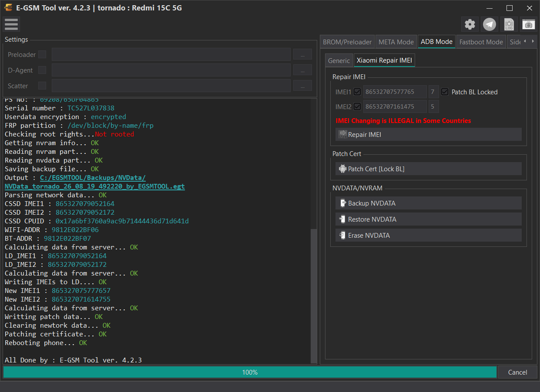Click the 'encrypted' userdata status text
This screenshot has width=540, height=392.
(108, 116)
